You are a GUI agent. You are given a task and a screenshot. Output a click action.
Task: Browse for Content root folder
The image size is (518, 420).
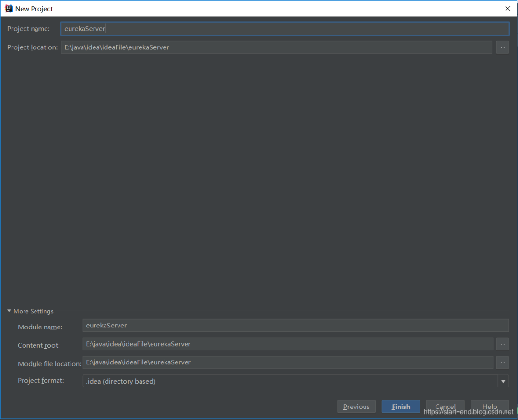503,344
